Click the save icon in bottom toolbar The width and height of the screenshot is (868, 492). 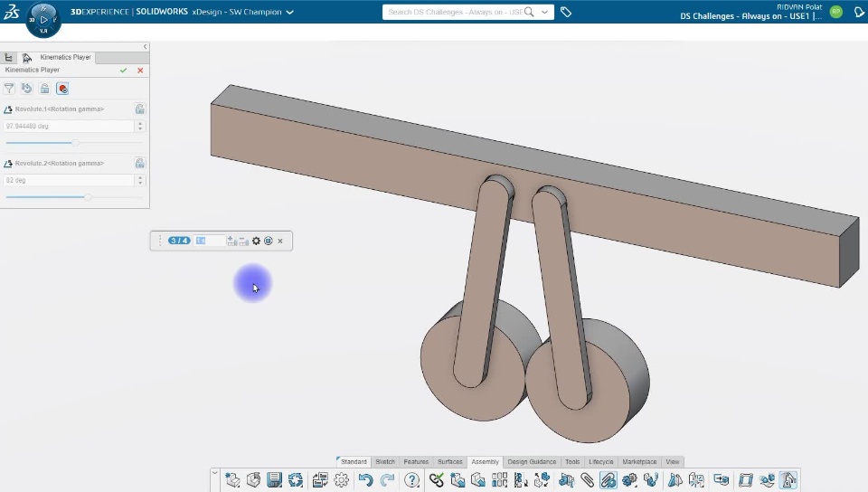coord(275,480)
